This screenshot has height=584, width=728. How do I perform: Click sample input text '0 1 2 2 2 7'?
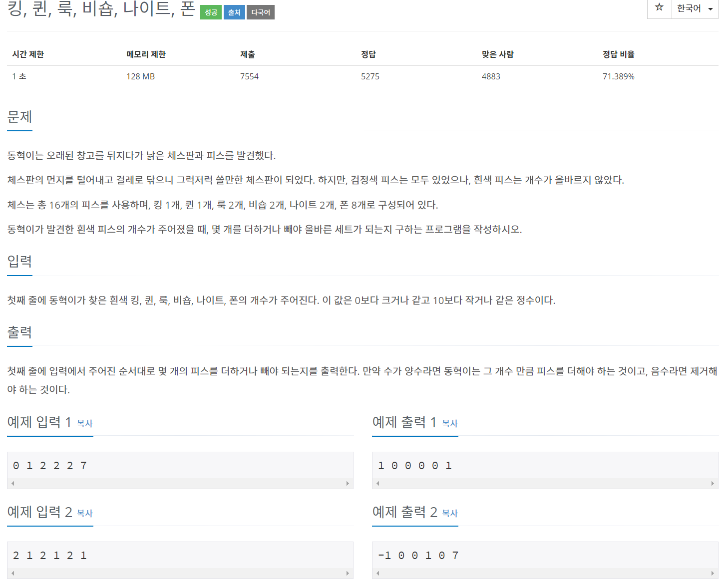[x=50, y=466]
